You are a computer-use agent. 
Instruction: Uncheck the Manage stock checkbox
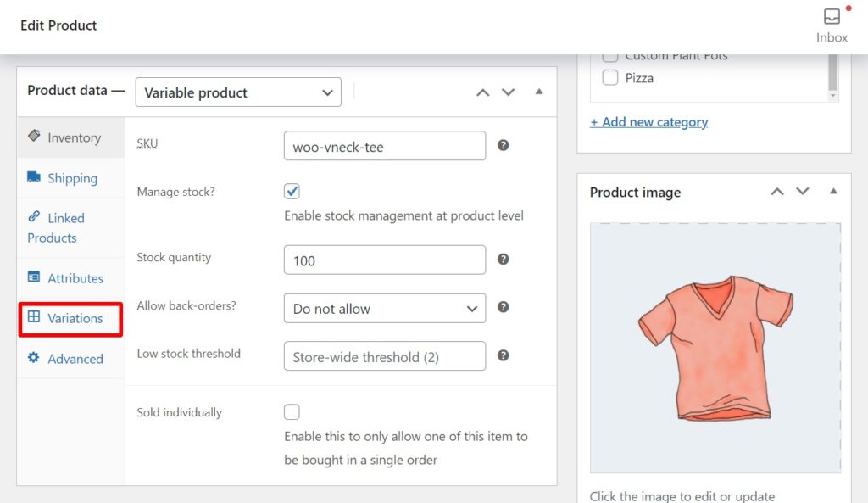coord(292,191)
